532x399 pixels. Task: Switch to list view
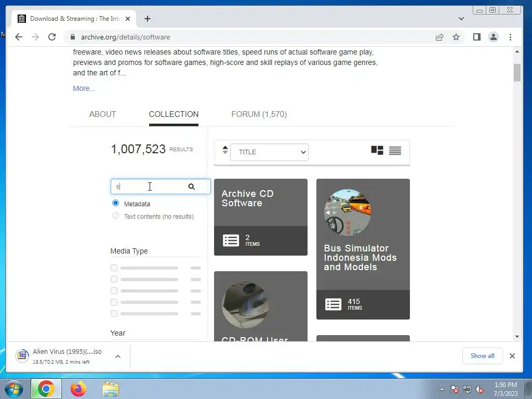tap(395, 150)
